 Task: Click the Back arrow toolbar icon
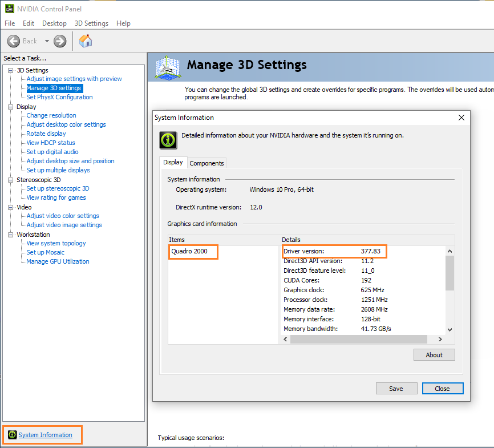point(14,41)
